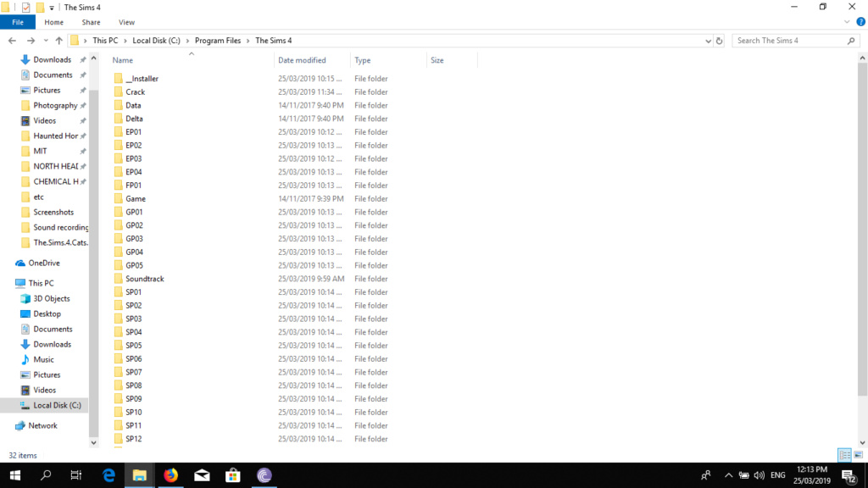Launch Firefox from taskbar
This screenshot has width=868, height=488.
[170, 475]
